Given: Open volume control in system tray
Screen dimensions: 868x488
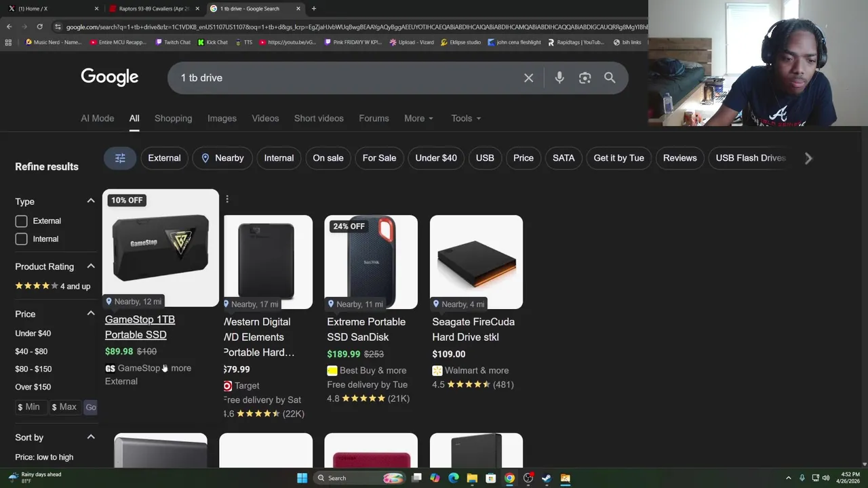Looking at the screenshot, I should pyautogui.click(x=825, y=478).
